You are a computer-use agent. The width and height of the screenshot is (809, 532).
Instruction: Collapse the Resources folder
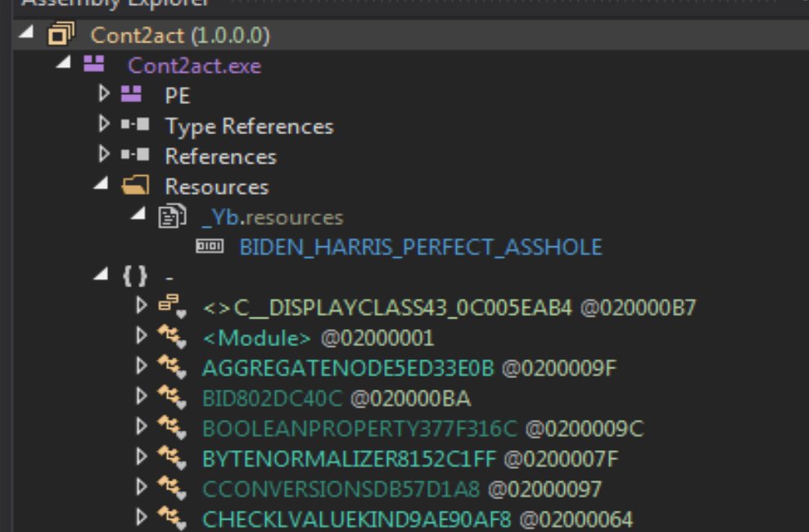pos(102,183)
